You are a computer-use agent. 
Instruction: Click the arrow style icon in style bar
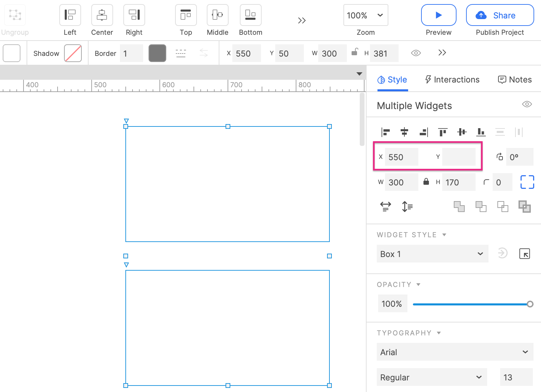204,53
